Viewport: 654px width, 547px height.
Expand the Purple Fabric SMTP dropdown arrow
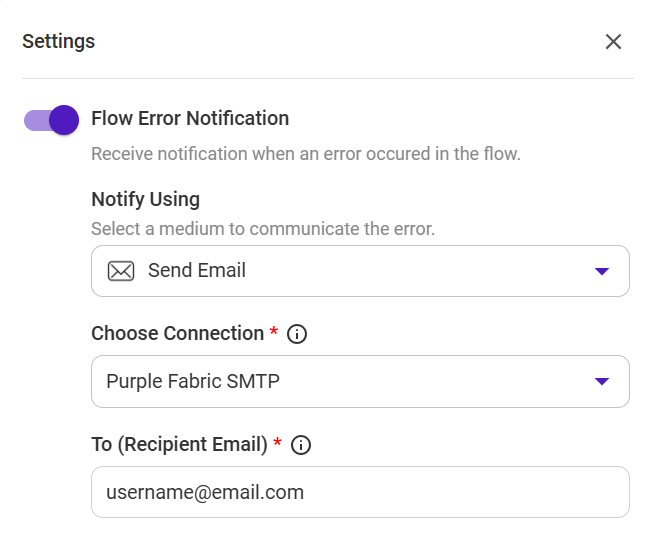click(x=601, y=381)
